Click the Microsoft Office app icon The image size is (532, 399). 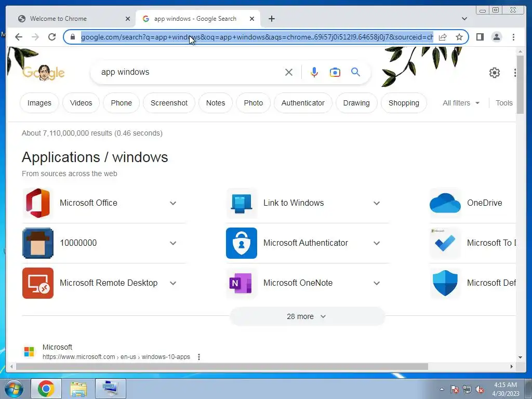point(37,203)
